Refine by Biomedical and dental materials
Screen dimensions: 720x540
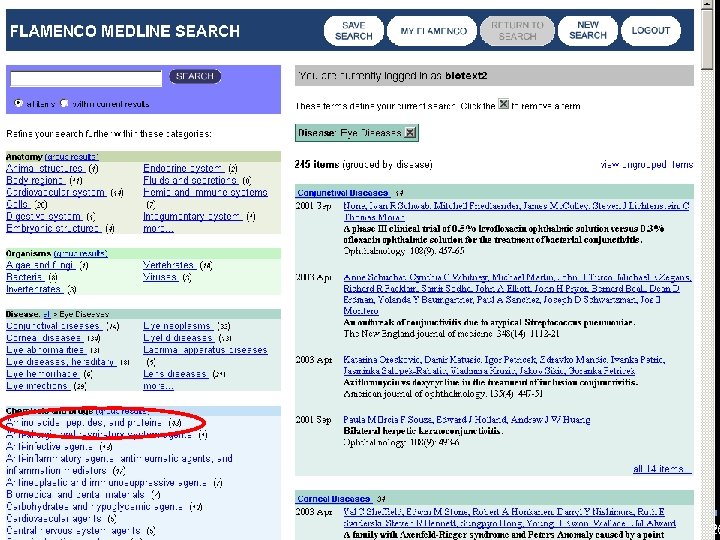(x=76, y=495)
